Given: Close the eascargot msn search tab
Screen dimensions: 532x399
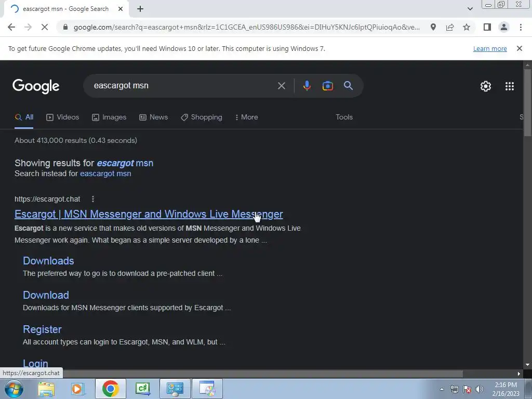Looking at the screenshot, I should pos(121,9).
